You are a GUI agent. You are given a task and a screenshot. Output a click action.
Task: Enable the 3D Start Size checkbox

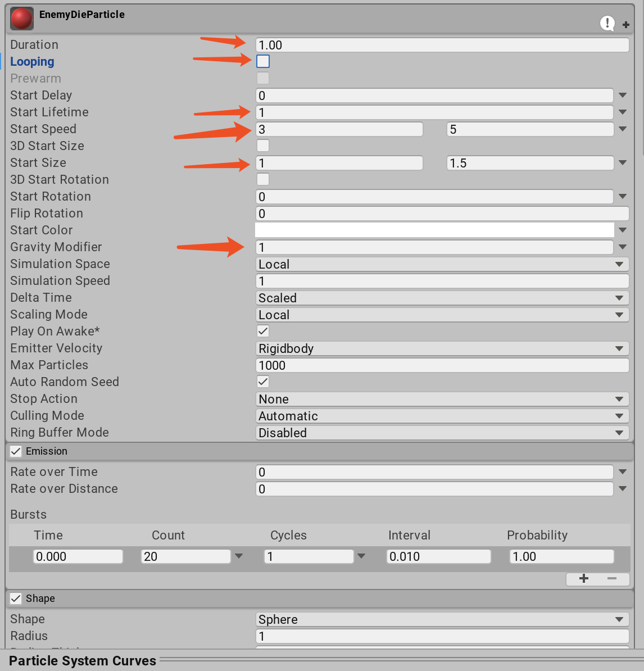click(x=263, y=146)
